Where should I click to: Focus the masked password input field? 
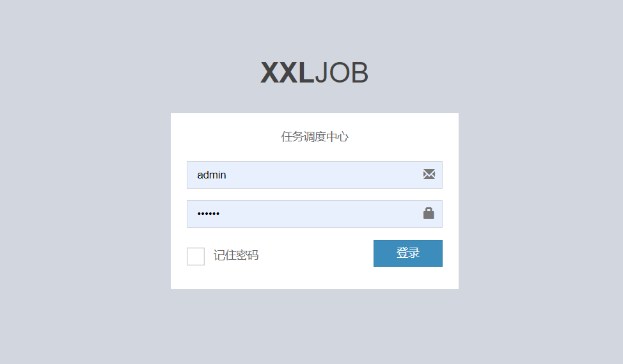point(314,214)
